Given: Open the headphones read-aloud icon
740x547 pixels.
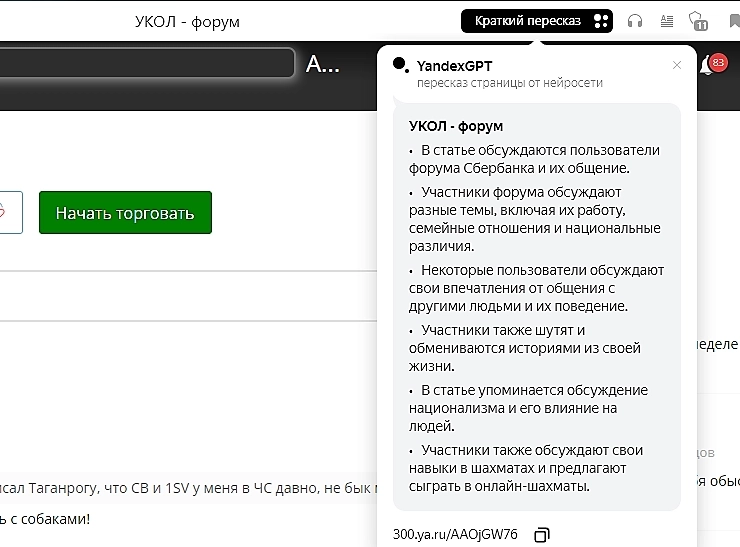Looking at the screenshot, I should point(634,21).
